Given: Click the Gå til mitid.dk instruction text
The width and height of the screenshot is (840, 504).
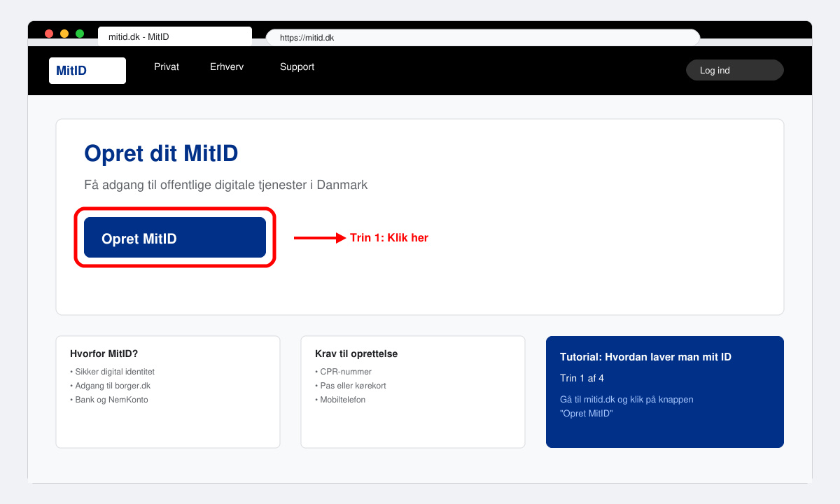Looking at the screenshot, I should pos(626,407).
